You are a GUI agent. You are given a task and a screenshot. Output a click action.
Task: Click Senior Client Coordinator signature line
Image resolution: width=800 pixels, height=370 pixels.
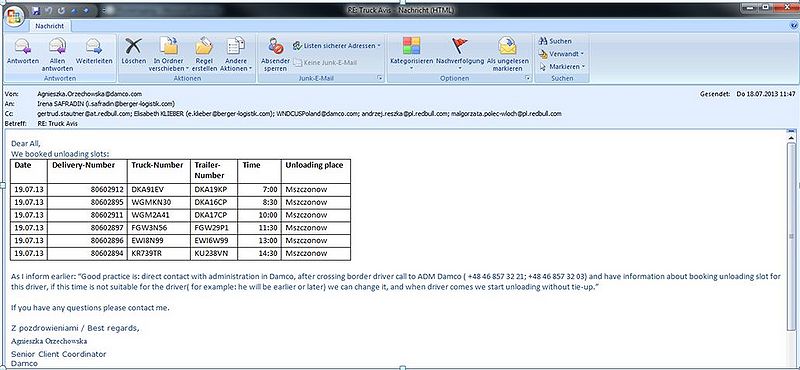[59, 354]
